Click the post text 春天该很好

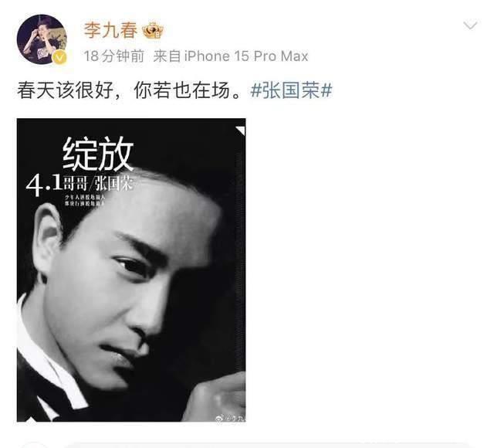point(65,90)
